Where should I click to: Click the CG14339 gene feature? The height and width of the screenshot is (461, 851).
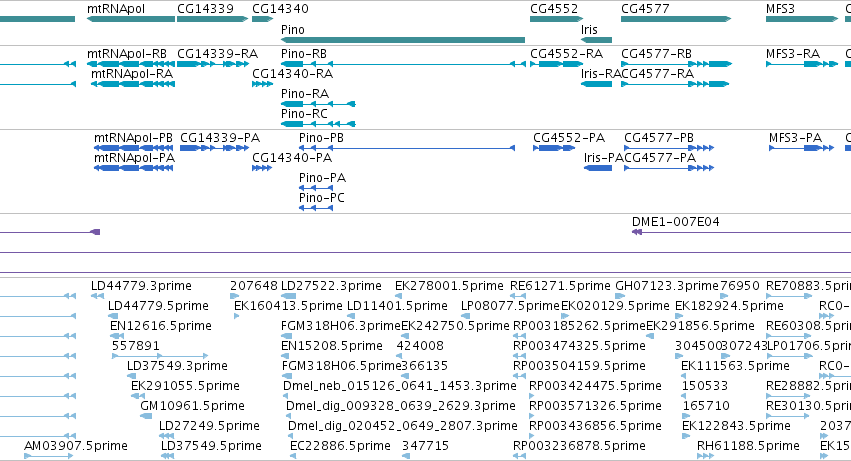click(212, 19)
